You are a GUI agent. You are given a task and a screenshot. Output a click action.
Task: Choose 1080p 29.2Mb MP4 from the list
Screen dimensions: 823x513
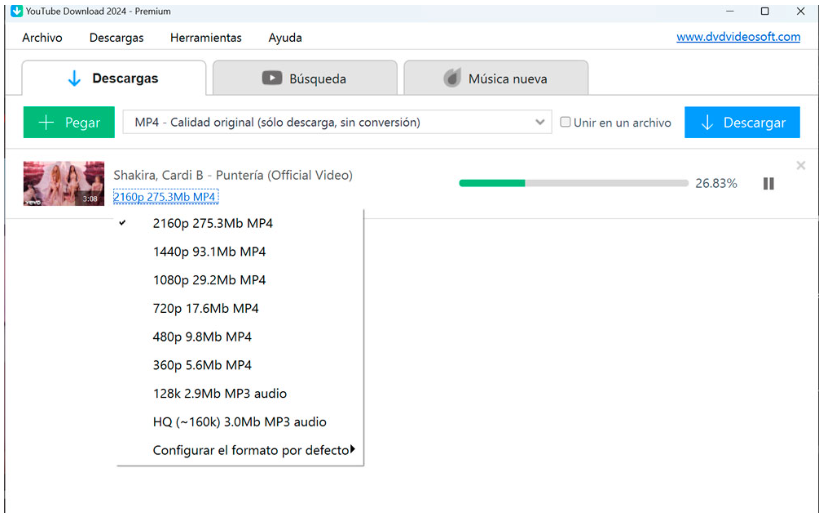240,280
